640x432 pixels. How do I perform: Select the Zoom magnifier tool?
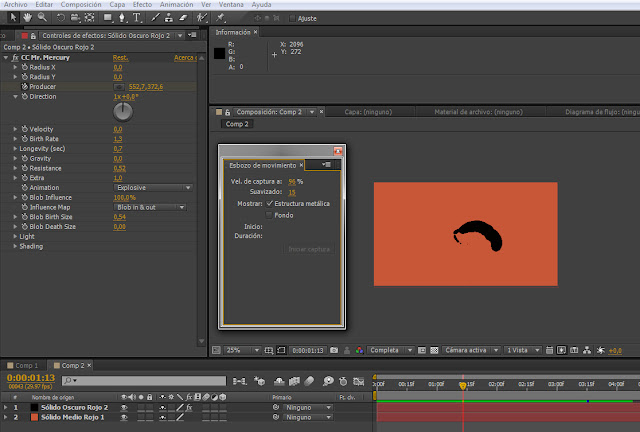click(x=42, y=18)
